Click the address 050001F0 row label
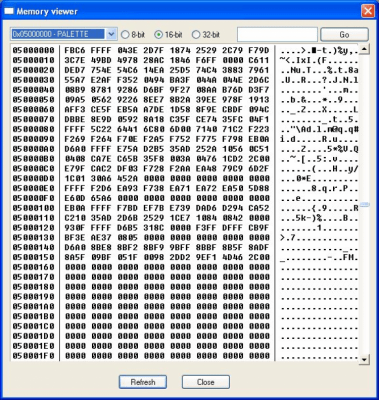This screenshot has height=400, width=379. 33,356
